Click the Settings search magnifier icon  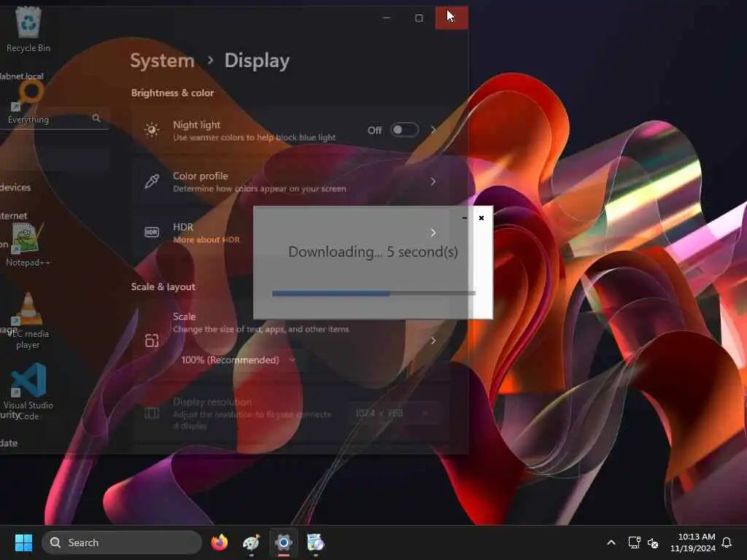point(96,118)
